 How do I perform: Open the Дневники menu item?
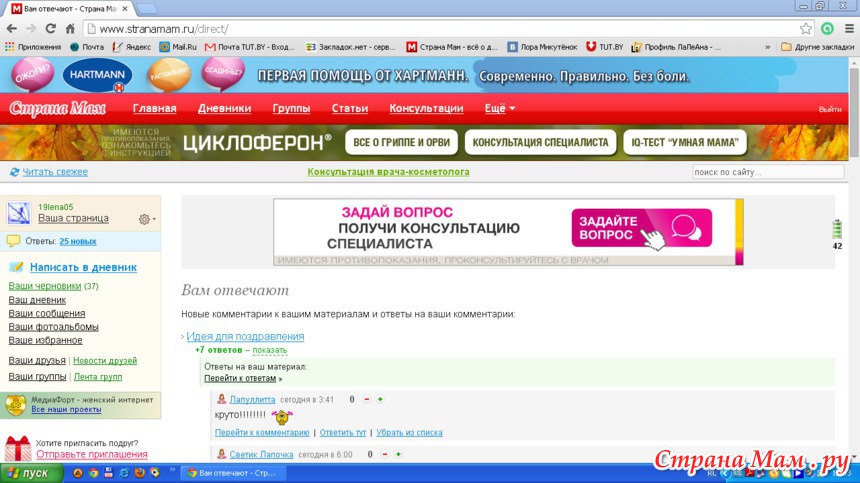(224, 109)
